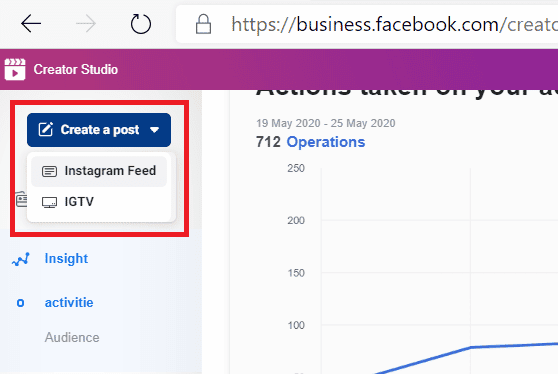
Task: Select the activitie sidebar item
Action: coord(69,302)
